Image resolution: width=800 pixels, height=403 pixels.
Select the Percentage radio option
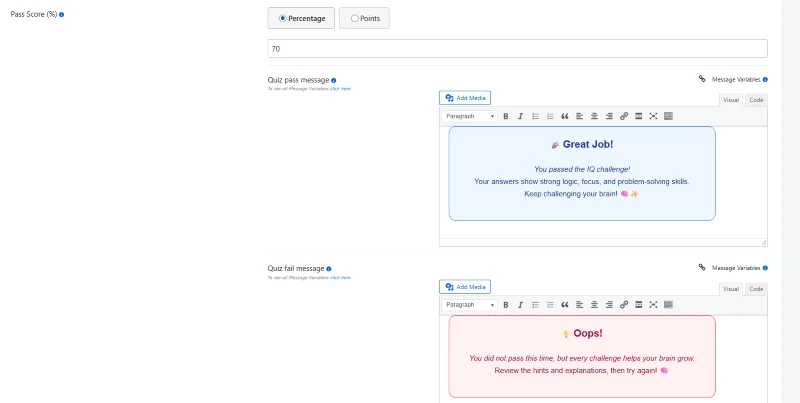(283, 18)
